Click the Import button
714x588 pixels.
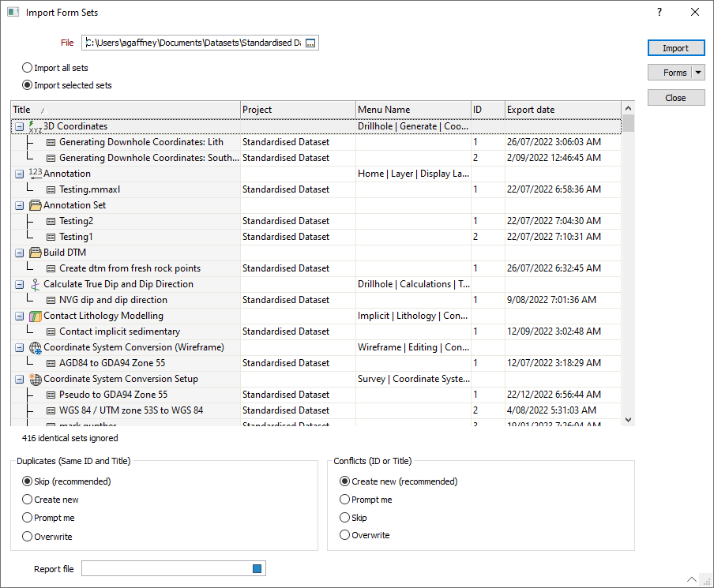675,48
